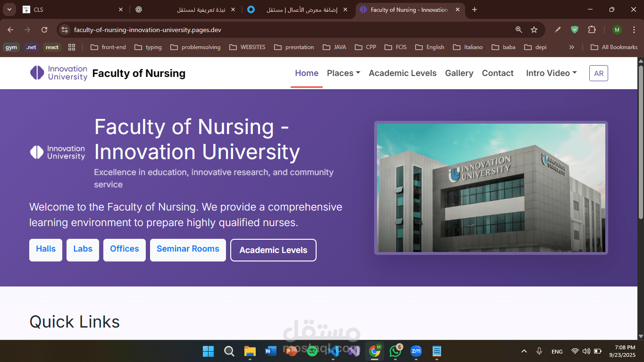Open WhatsApp from the taskbar
Screen dimensions: 644x362
pyautogui.click(x=395, y=351)
